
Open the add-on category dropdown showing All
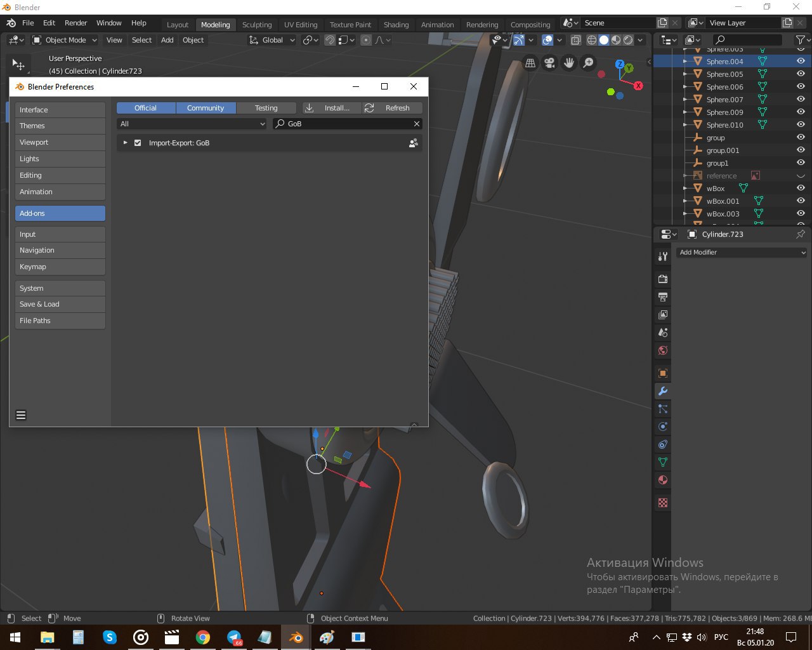[x=192, y=124]
